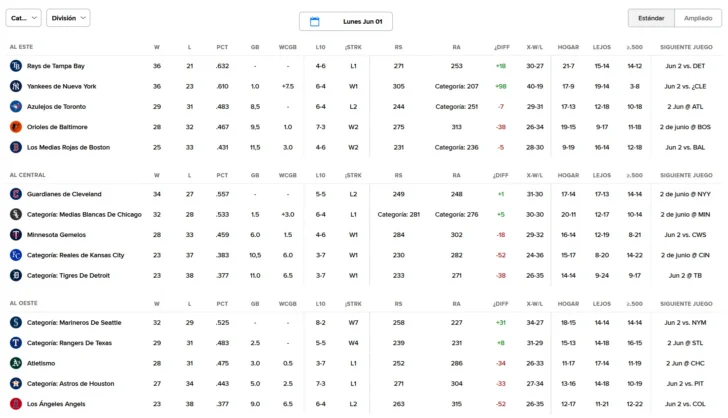Image resolution: width=728 pixels, height=418 pixels.
Task: Click the X-W/L column header in AL OESTE
Action: tap(535, 304)
